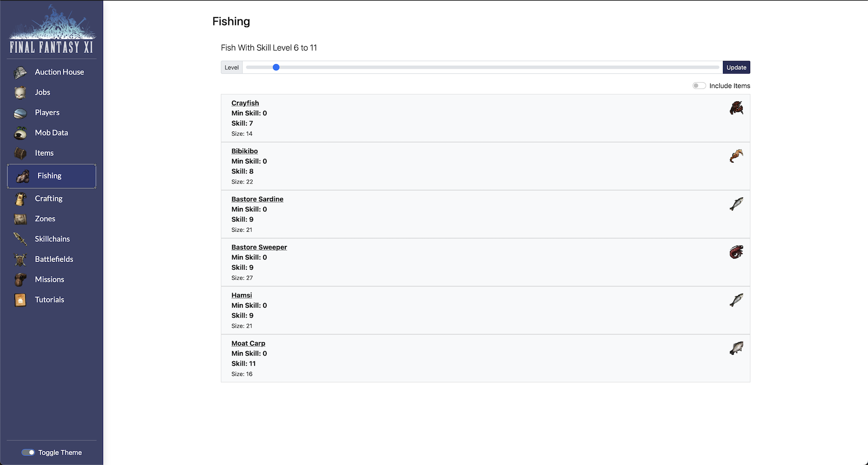Go to the Missions page

click(49, 279)
